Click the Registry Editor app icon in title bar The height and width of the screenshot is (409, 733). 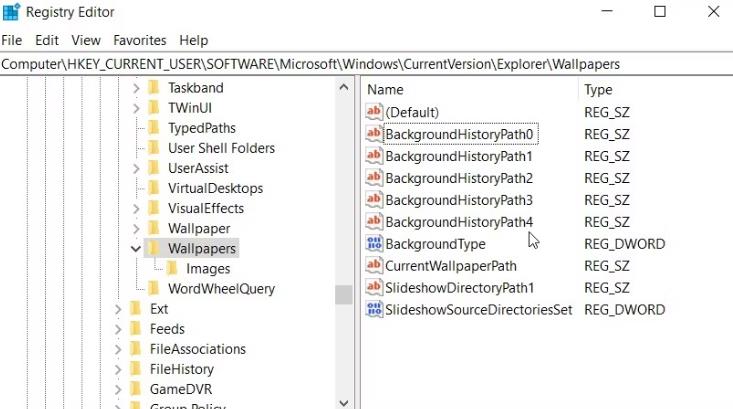coord(11,12)
